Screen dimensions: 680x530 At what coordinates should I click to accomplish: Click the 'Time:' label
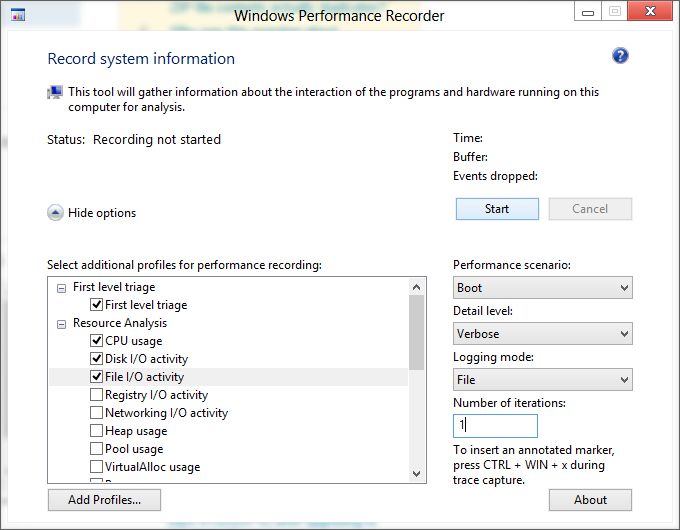tap(468, 138)
